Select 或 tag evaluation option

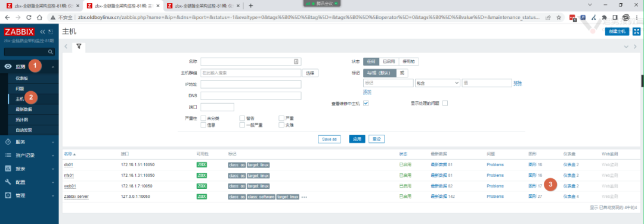[x=402, y=73]
